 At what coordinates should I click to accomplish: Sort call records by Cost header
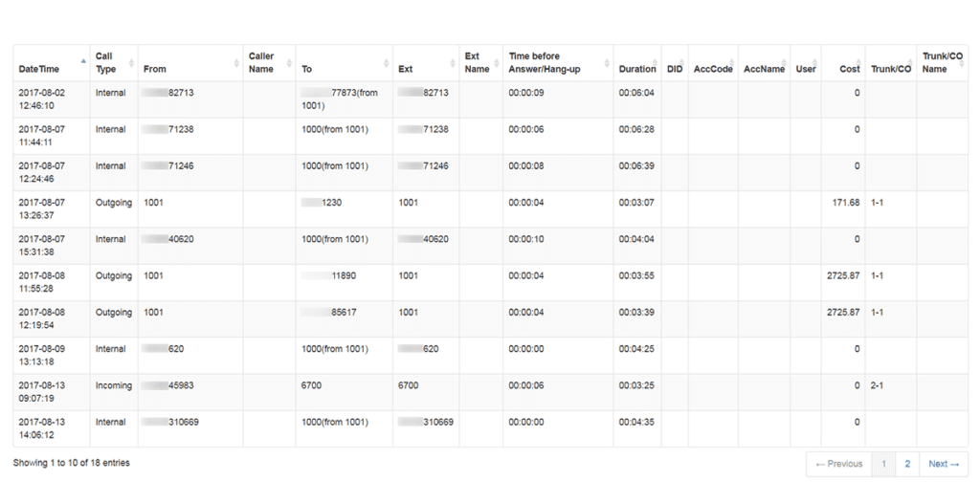849,69
